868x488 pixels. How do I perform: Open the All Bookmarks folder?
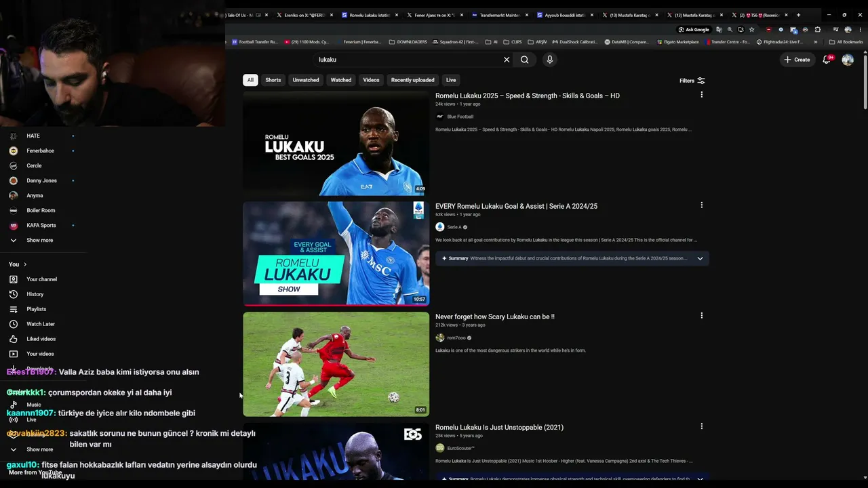point(846,42)
